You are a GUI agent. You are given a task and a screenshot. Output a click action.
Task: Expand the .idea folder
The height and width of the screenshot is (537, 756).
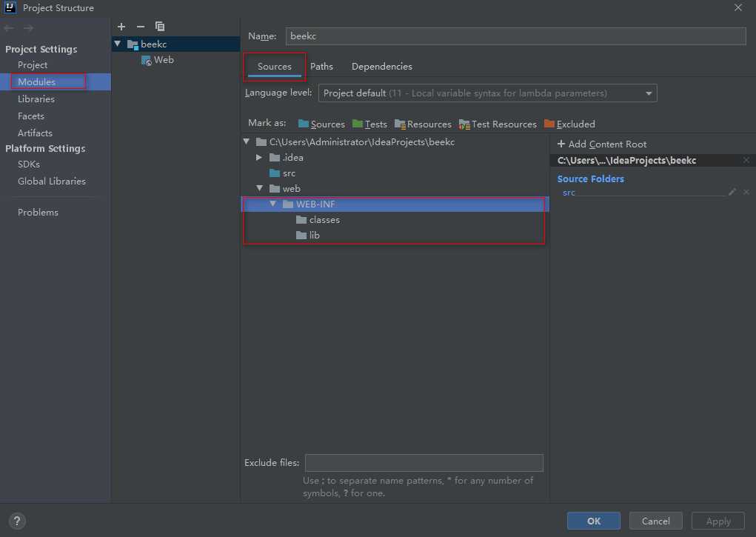coord(259,157)
